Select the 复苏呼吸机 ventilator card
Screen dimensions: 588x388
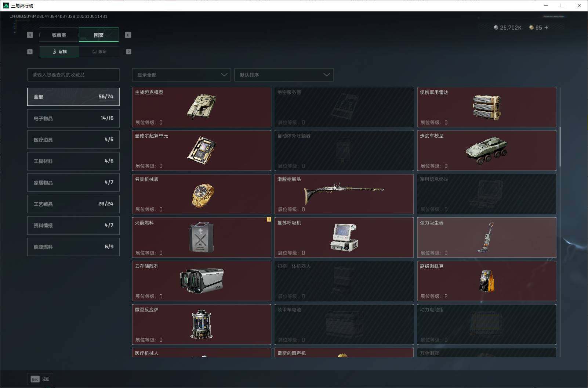pyautogui.click(x=344, y=237)
